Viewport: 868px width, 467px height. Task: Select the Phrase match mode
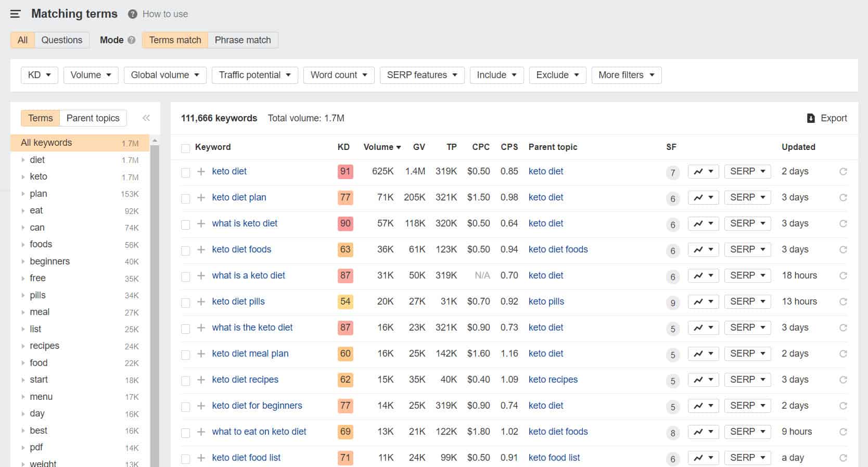242,40
